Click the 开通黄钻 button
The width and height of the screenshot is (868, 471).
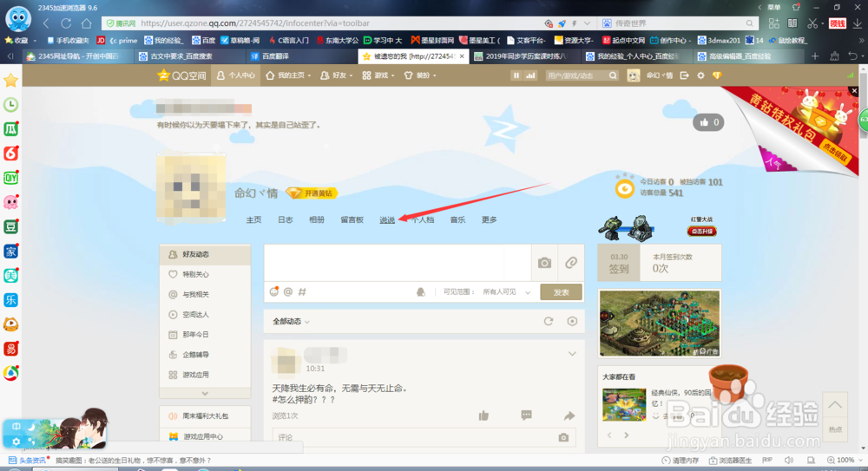312,193
